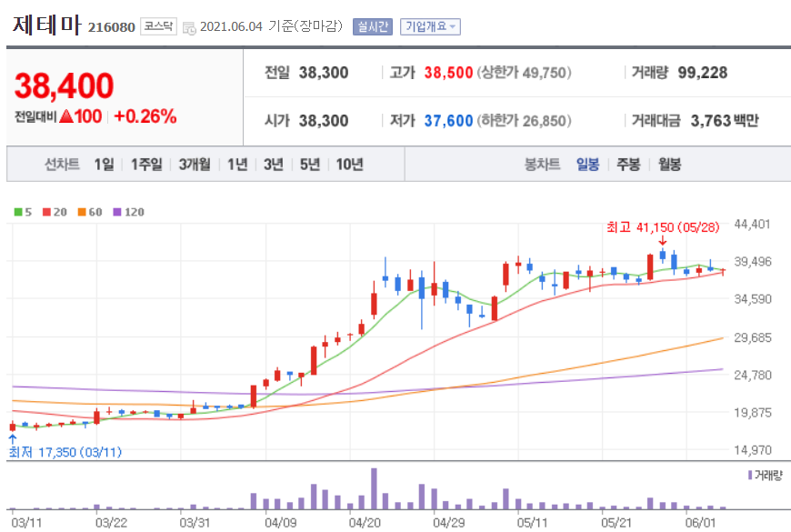Click the calendar icon before the date
Image resolution: width=791 pixels, height=532 pixels.
(x=189, y=28)
